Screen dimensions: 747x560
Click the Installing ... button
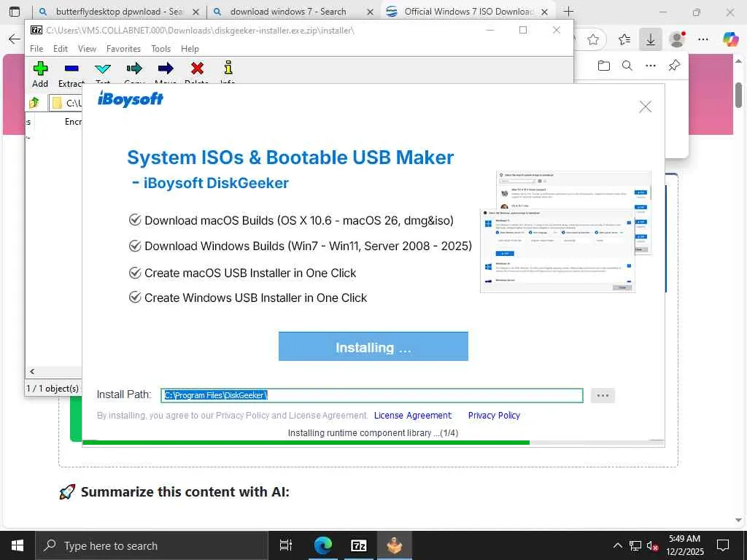(x=373, y=346)
